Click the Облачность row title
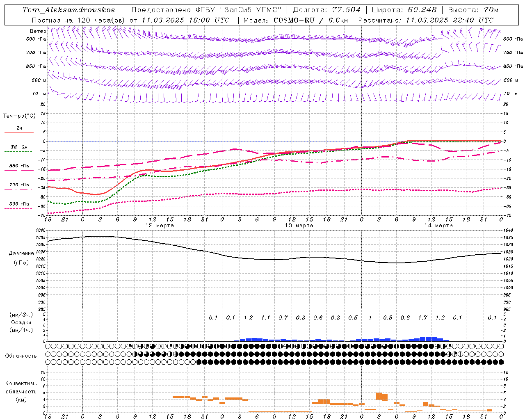The width and height of the screenshot is (525, 420). [21, 356]
